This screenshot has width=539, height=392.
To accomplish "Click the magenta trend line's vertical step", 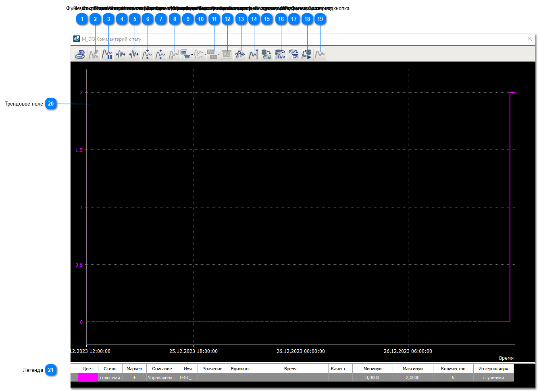I will [510, 207].
